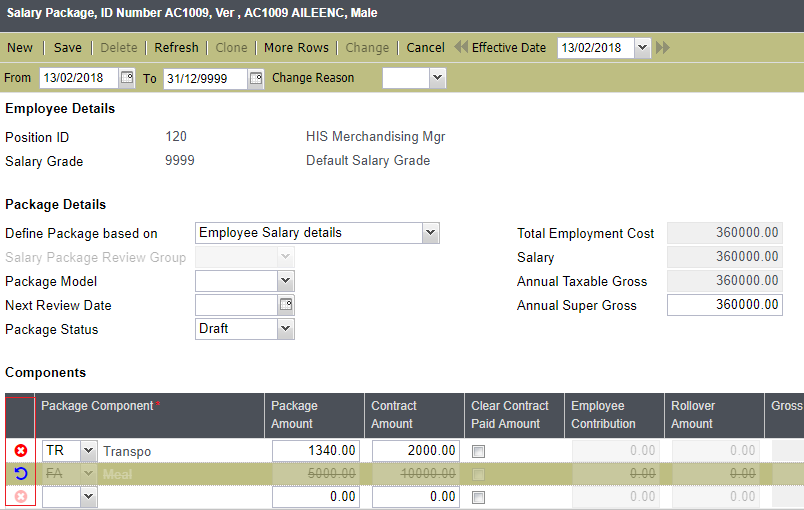
Task: Open the Package Status dropdown
Action: [x=286, y=329]
